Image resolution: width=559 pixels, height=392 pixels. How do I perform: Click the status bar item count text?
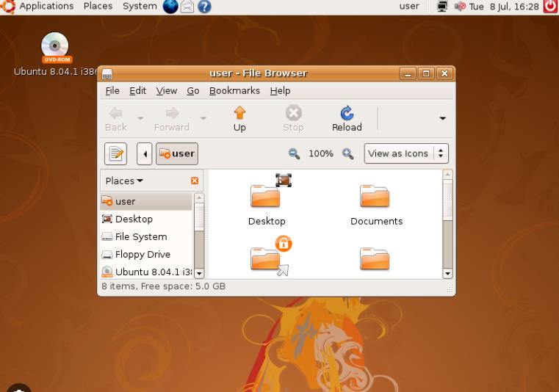(163, 286)
